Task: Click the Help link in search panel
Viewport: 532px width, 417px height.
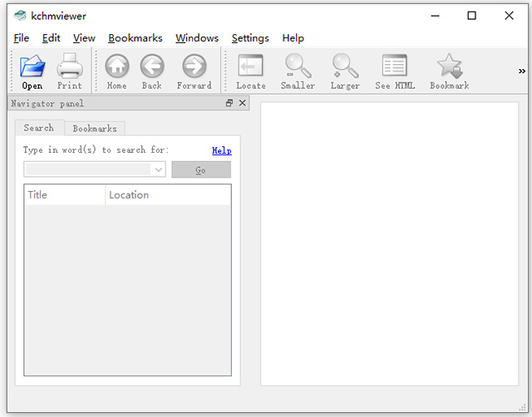Action: point(221,150)
